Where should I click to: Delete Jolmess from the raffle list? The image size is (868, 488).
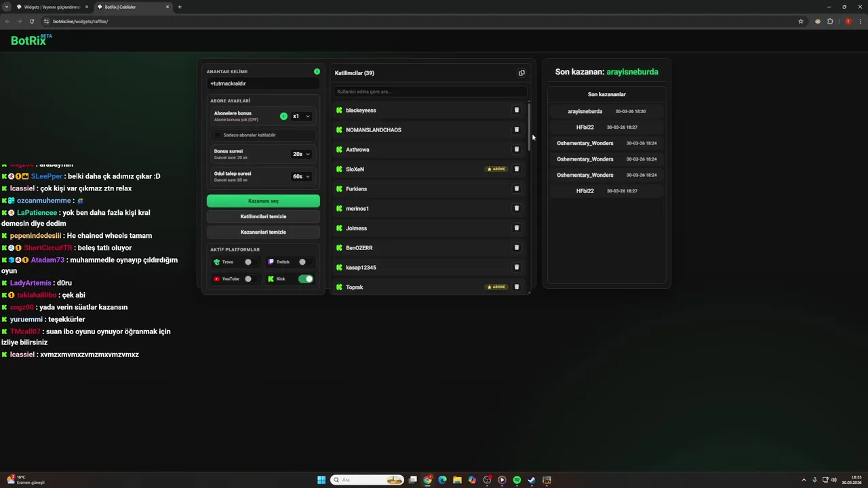[x=516, y=228]
